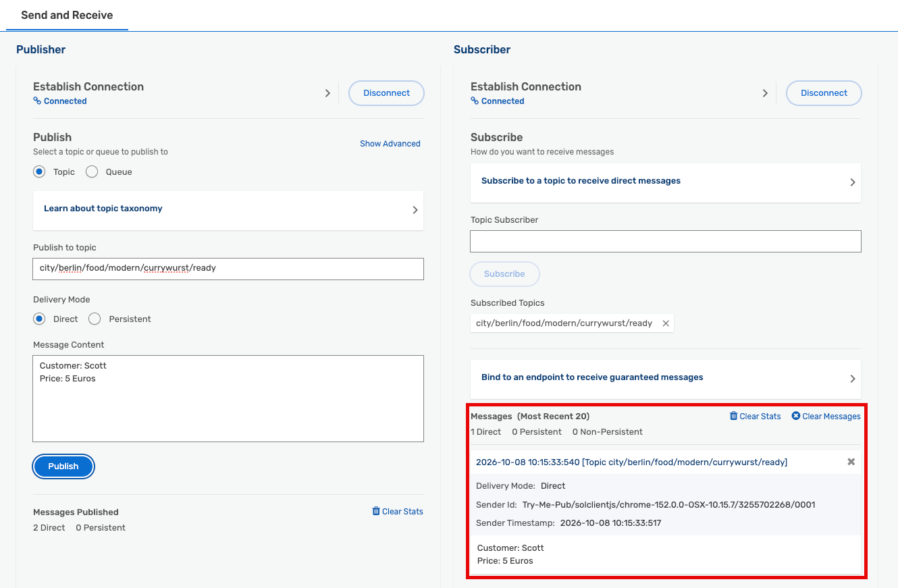Open the Send and Receive tab
Image resolution: width=898 pixels, height=588 pixels.
click(67, 15)
